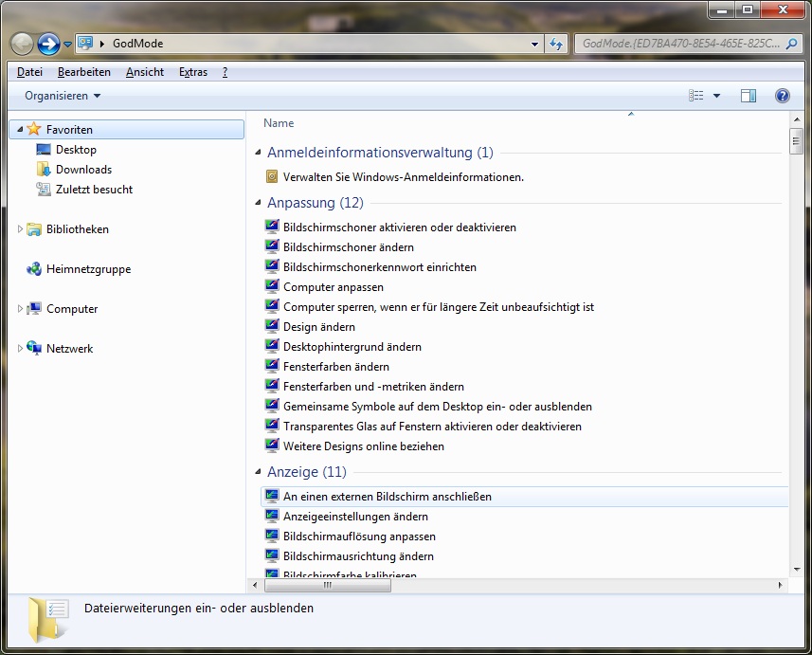Click the Design ändern icon

[x=272, y=326]
